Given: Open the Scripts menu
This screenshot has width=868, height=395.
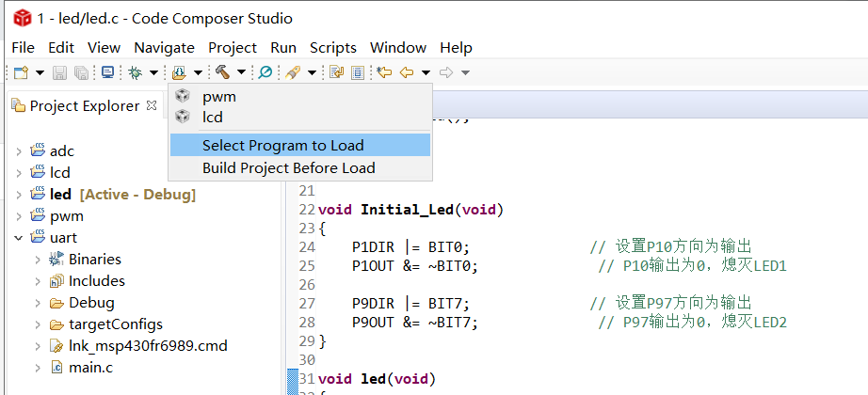Looking at the screenshot, I should click(333, 48).
